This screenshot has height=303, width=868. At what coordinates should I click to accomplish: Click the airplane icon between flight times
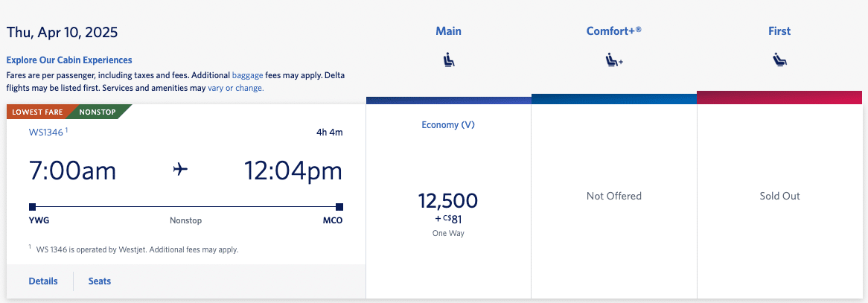(x=180, y=170)
